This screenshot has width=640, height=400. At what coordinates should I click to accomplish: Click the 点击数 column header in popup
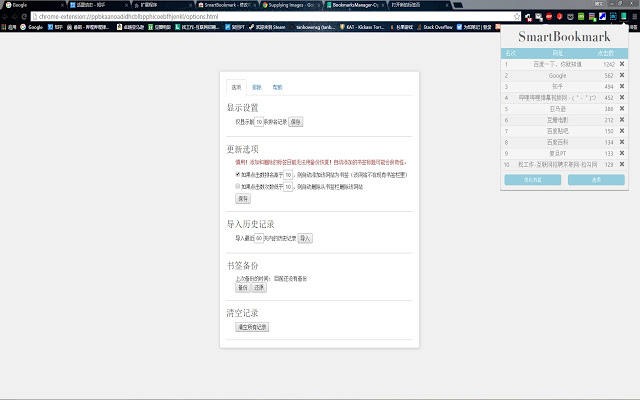tap(606, 53)
